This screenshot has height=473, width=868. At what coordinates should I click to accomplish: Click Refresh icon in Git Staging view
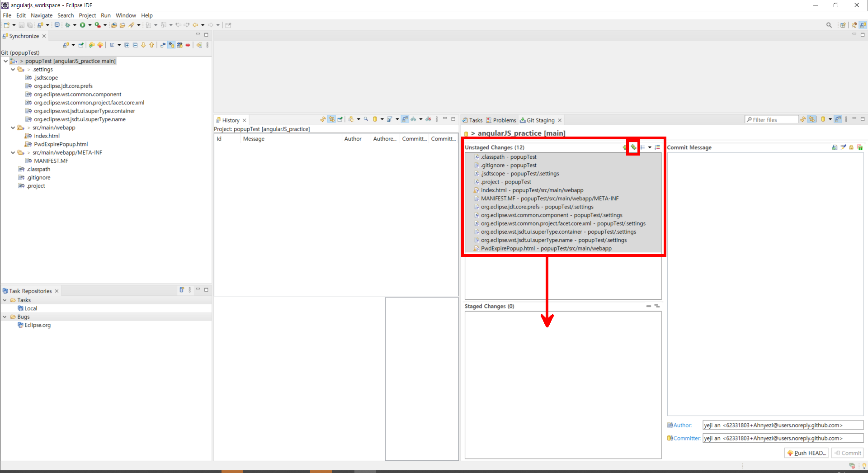803,119
